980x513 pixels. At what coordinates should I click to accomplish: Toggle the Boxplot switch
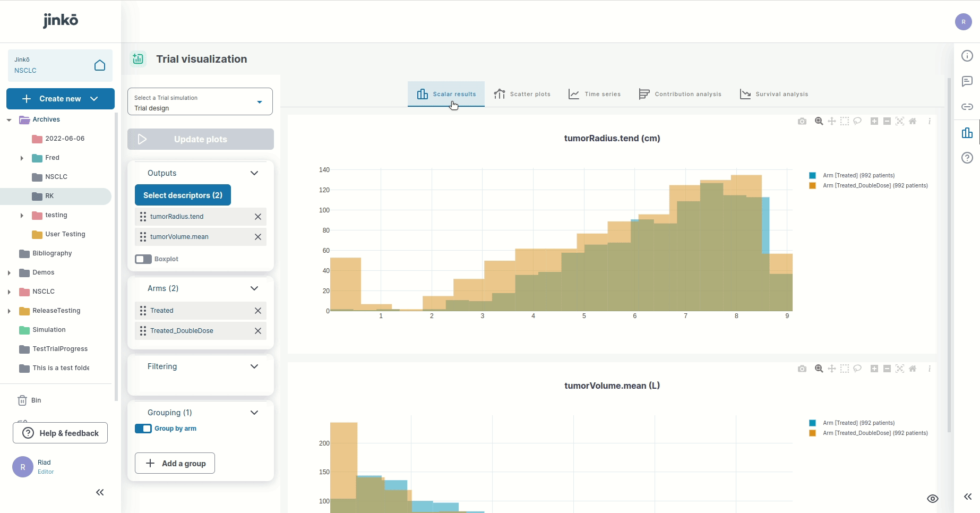(143, 259)
